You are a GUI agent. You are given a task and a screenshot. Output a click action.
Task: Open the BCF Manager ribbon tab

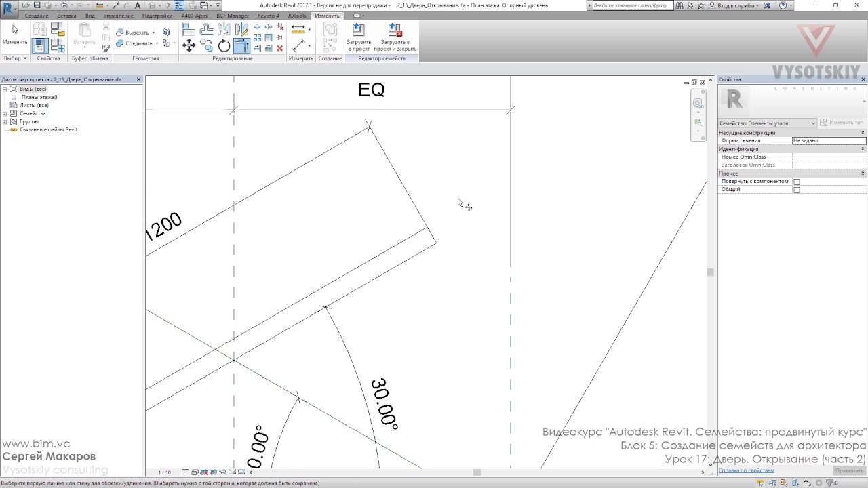point(233,16)
